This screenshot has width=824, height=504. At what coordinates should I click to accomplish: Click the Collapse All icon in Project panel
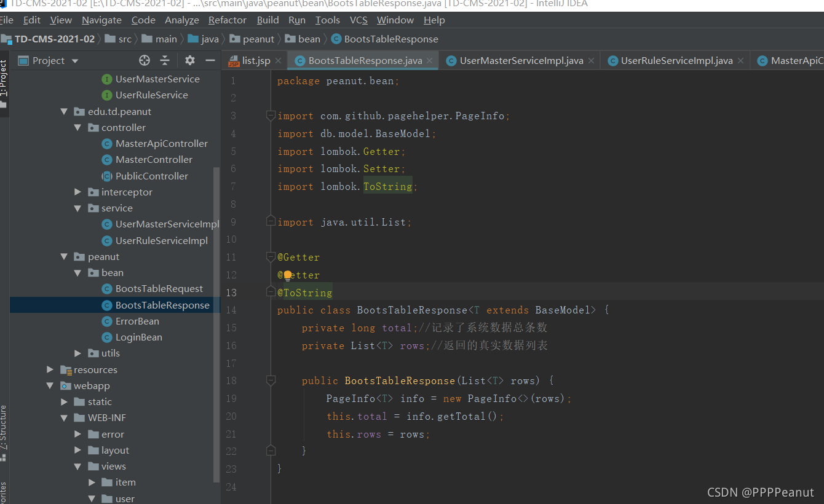(x=165, y=60)
